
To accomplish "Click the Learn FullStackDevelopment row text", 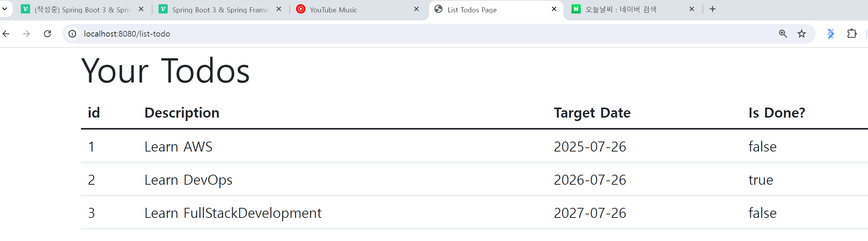I will tap(233, 213).
